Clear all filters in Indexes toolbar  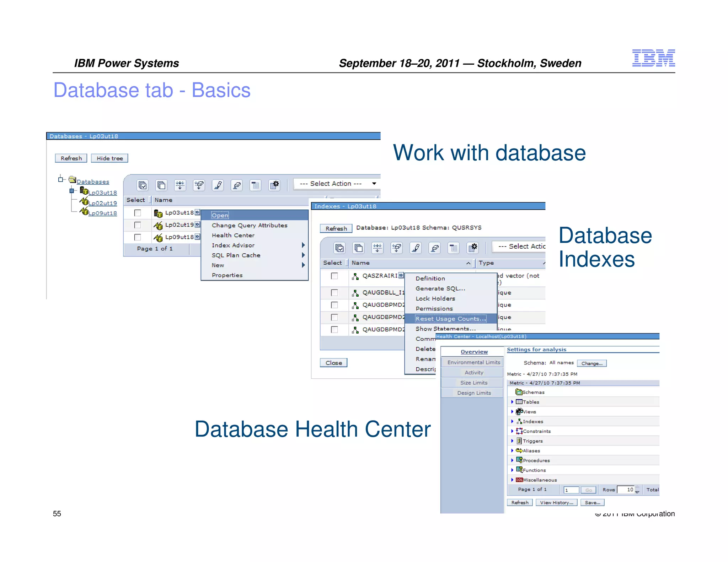[396, 248]
